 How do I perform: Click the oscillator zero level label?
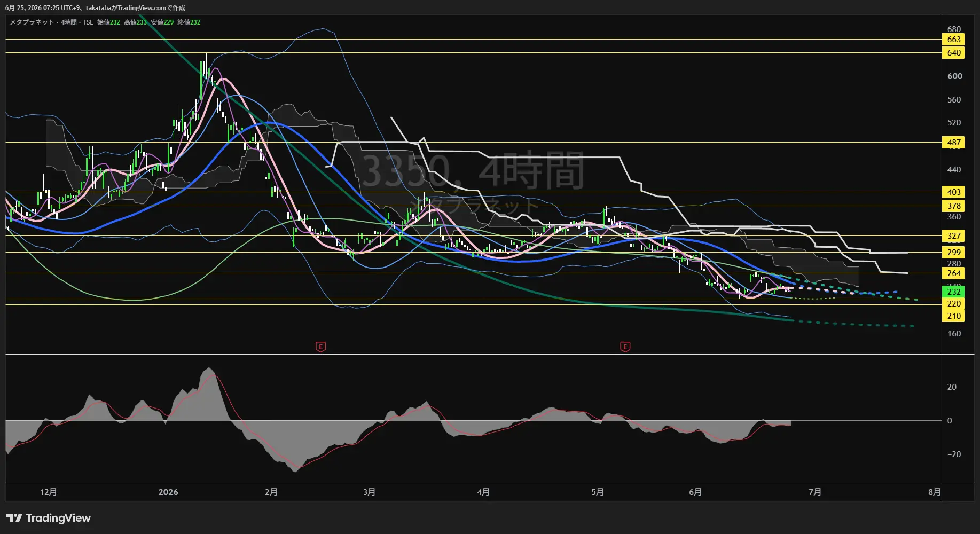click(950, 421)
